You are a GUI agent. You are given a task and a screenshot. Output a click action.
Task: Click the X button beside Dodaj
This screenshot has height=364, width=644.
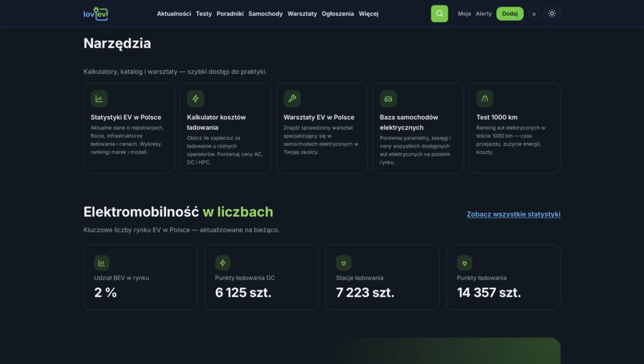point(533,14)
